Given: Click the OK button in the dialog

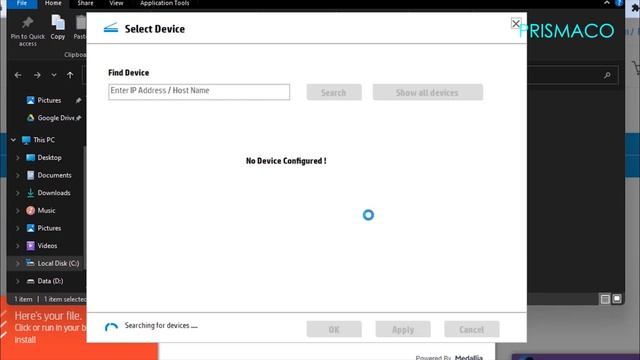Looking at the screenshot, I should (x=334, y=329).
